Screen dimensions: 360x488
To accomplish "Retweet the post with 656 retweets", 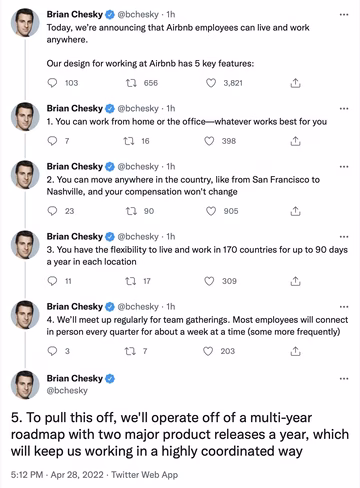I will [131, 83].
